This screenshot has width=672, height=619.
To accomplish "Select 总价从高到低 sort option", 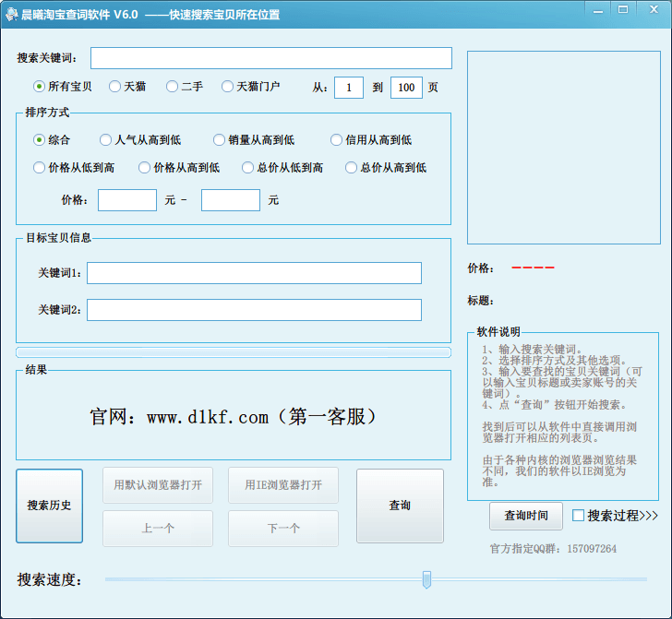I will pos(351,168).
